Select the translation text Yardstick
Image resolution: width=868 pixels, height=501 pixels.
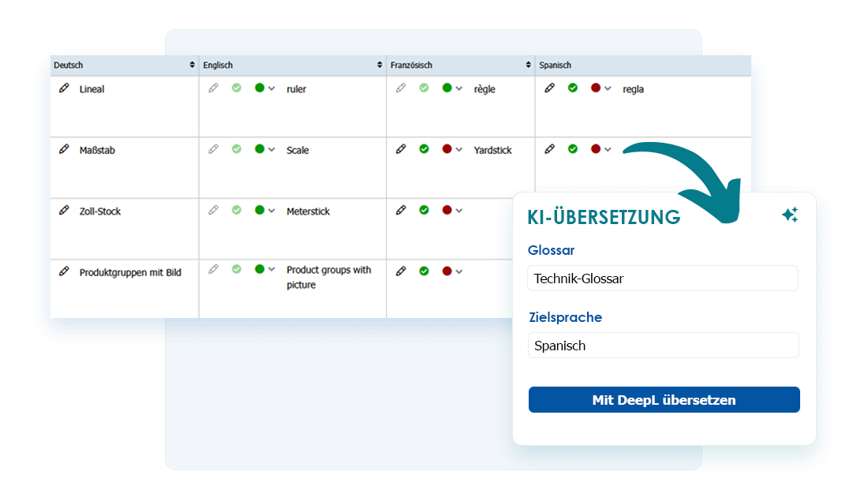pyautogui.click(x=492, y=150)
